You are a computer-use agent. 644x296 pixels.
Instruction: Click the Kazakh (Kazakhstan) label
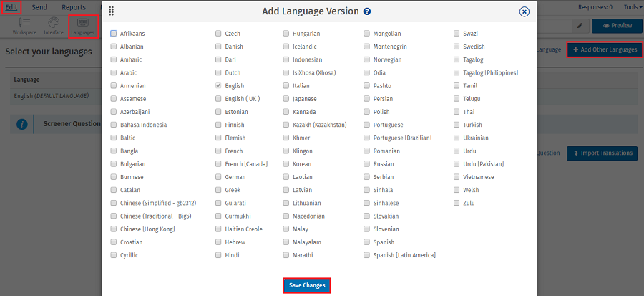[320, 125]
